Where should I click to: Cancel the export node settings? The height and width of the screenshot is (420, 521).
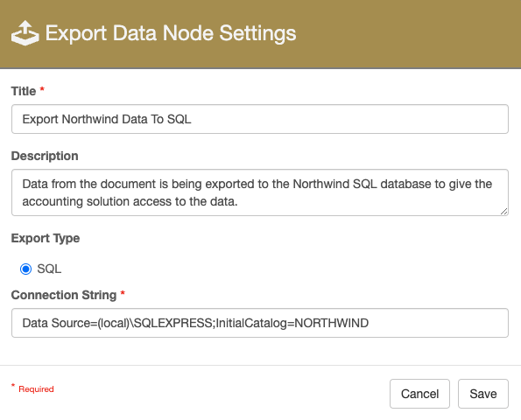pos(419,394)
